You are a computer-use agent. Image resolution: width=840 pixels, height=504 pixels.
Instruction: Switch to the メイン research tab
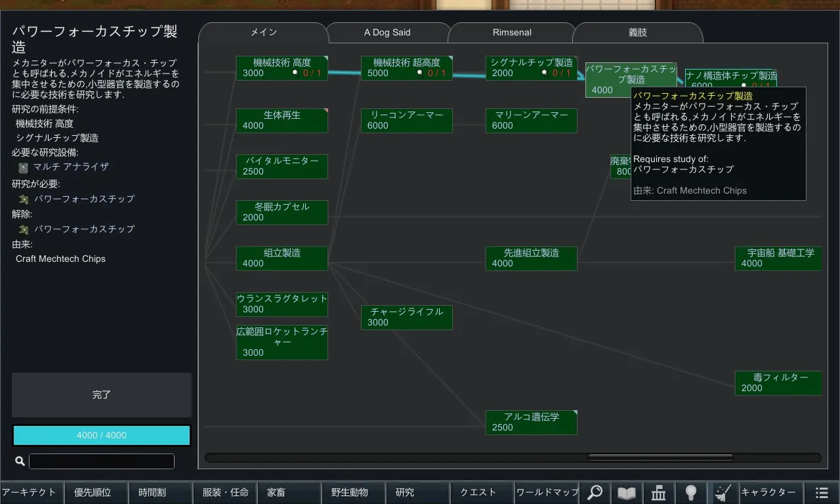coord(263,32)
